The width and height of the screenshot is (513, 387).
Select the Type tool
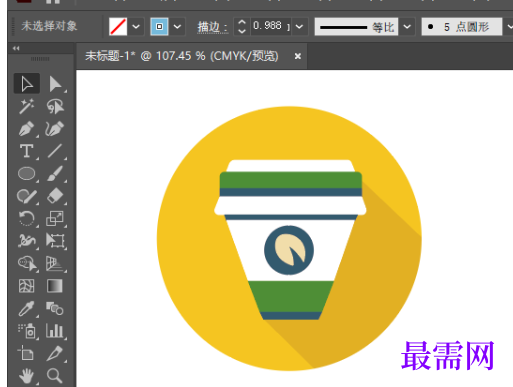tap(27, 151)
